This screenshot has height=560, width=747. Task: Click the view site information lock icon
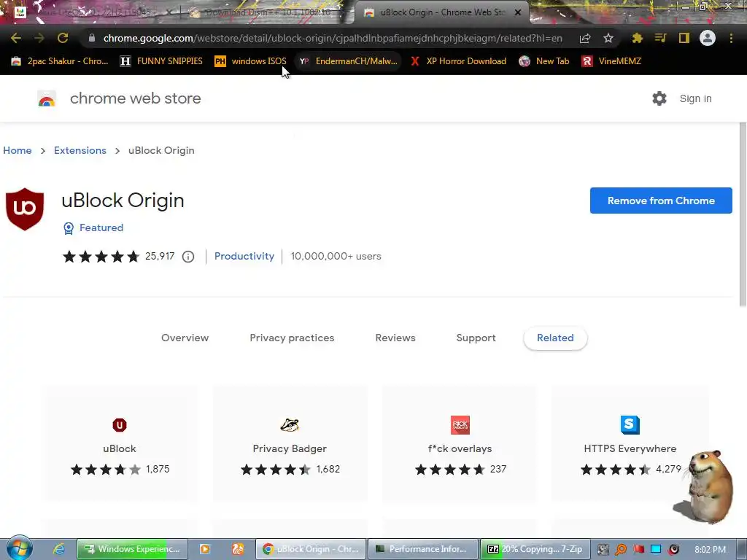coord(92,38)
